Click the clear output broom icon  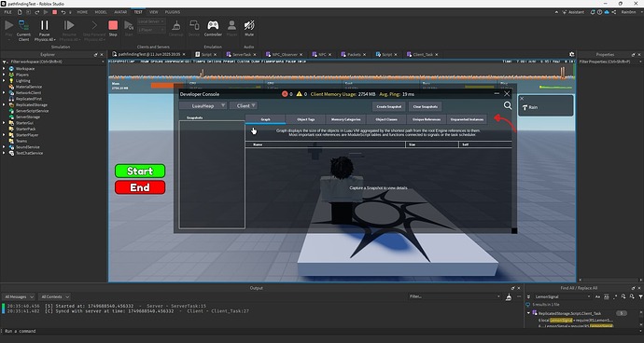point(509,296)
